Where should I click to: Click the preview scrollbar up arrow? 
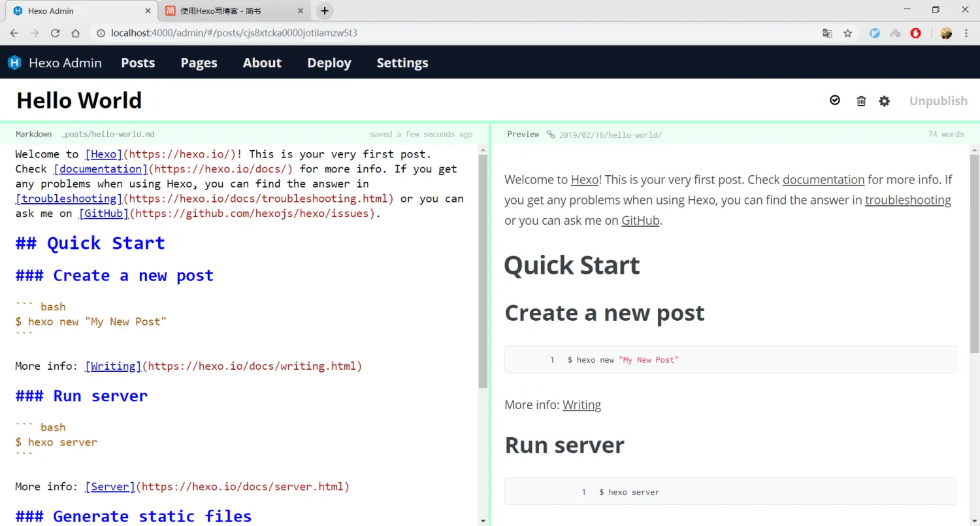click(974, 149)
